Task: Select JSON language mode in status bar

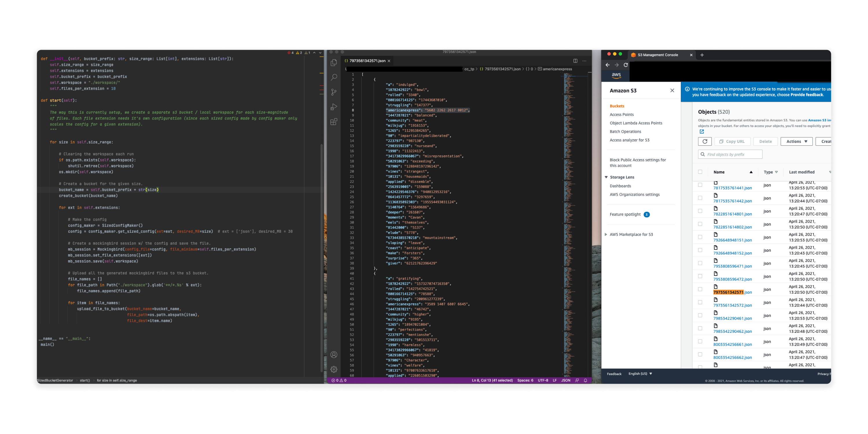Action: (x=565, y=381)
